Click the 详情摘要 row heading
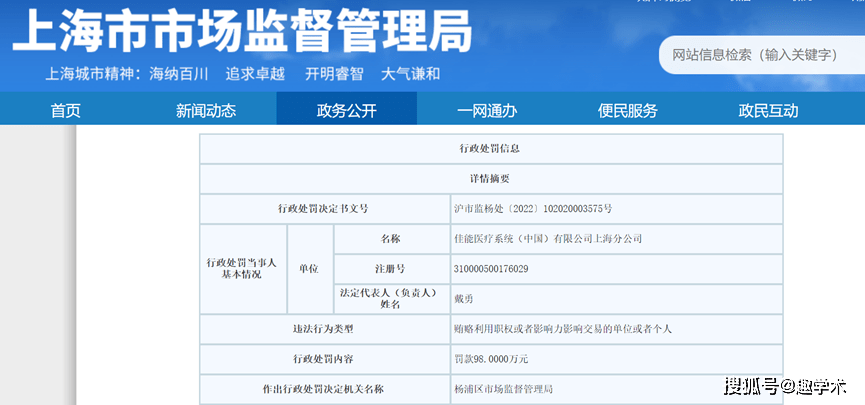The height and width of the screenshot is (405, 865). tap(490, 179)
